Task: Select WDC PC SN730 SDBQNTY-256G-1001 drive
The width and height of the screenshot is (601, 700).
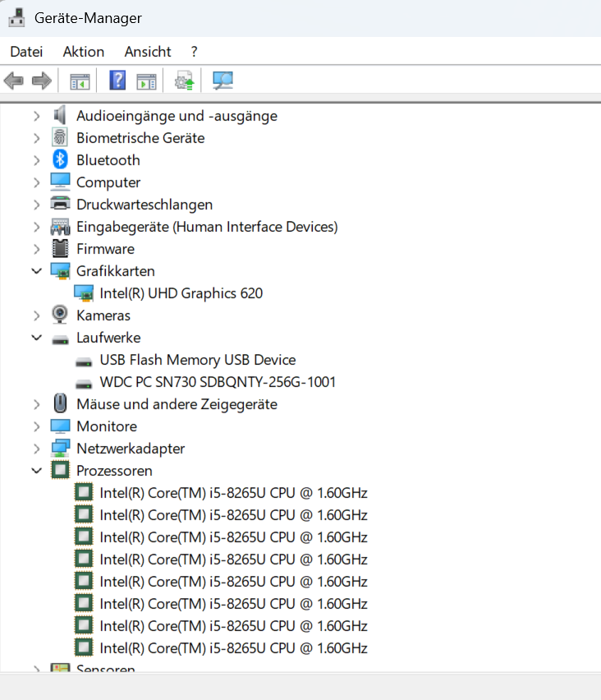Action: [218, 382]
